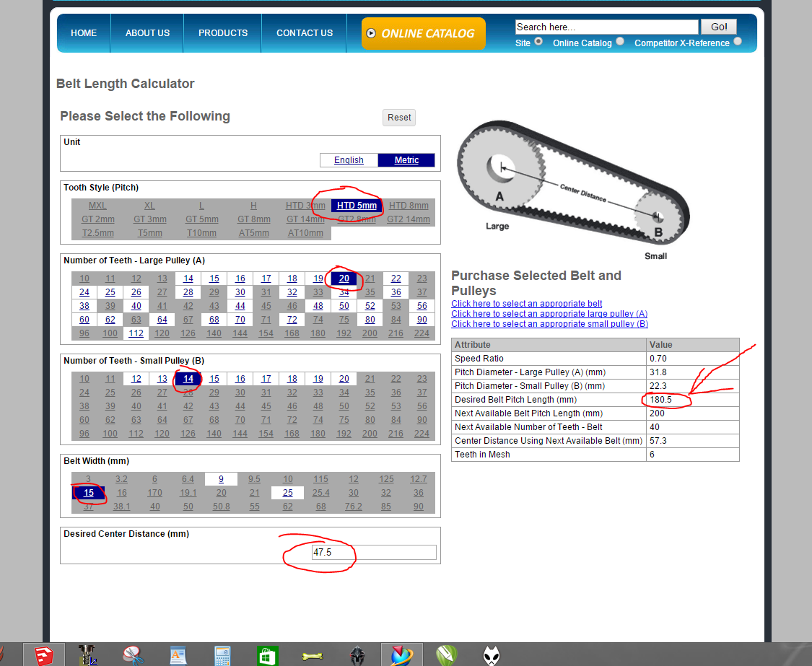Select the Site search radio button
Screen dimensions: 812x666
tap(538, 42)
